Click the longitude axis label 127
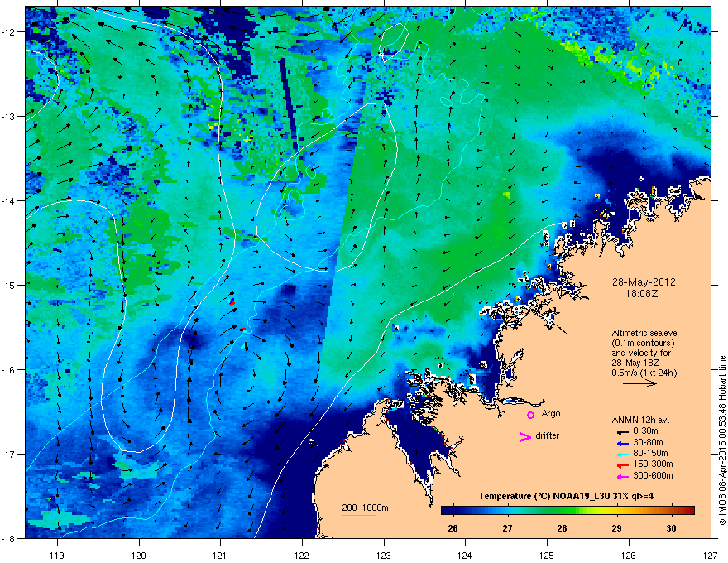This screenshot has width=728, height=563. tap(711, 555)
